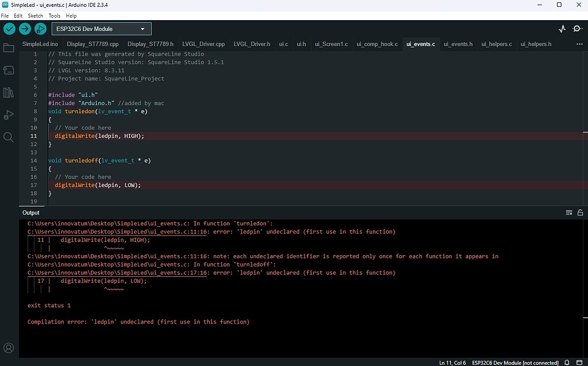588x366 pixels.
Task: Open the Serial Plotter icon
Action: [561, 28]
